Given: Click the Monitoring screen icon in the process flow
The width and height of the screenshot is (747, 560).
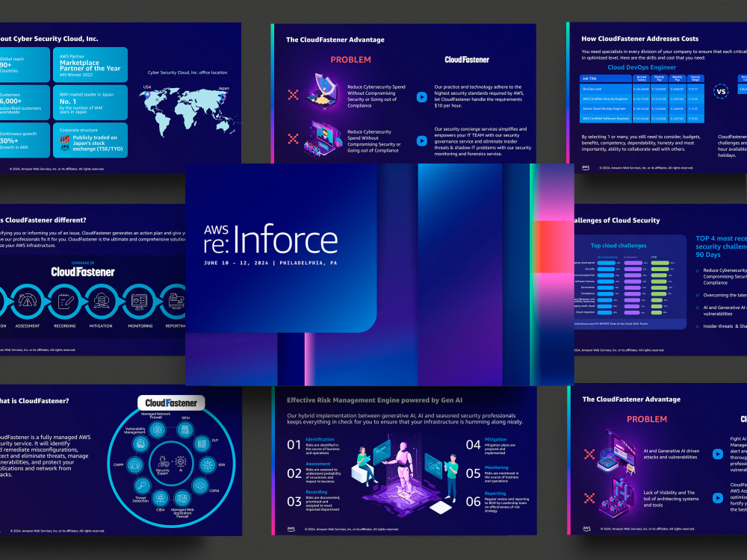Looking at the screenshot, I should coord(139,301).
